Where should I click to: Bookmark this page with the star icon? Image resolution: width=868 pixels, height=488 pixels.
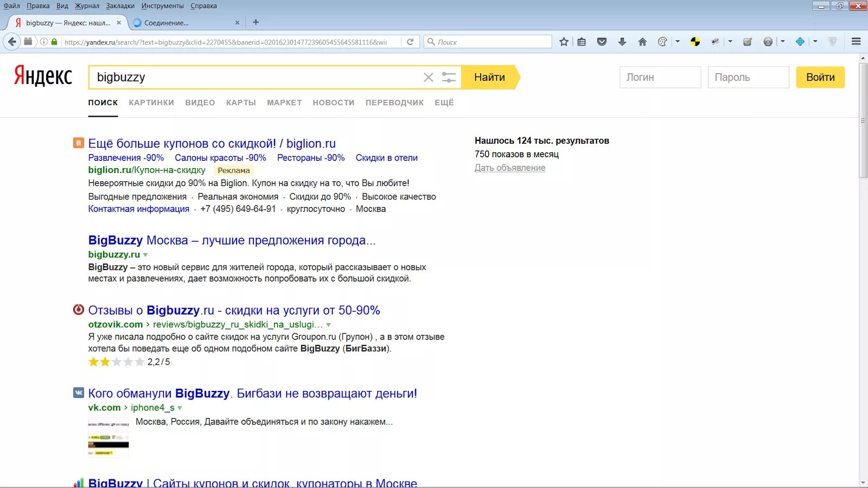click(564, 42)
